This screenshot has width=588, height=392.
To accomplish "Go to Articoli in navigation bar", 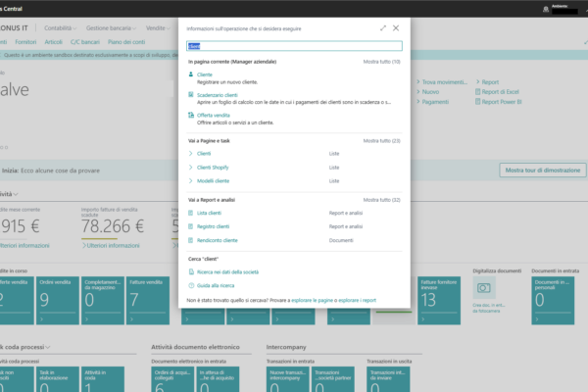I will (x=53, y=42).
